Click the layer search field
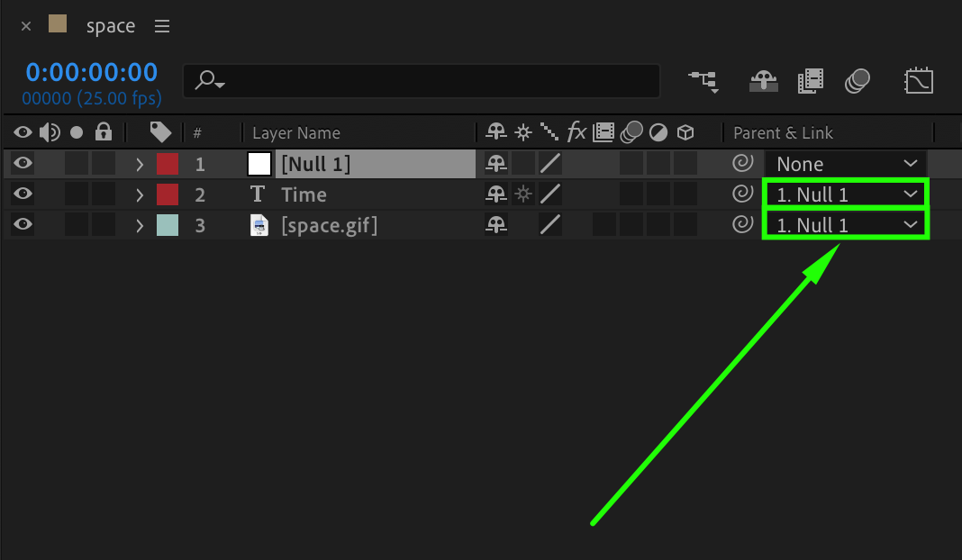The width and height of the screenshot is (962, 560). pos(432,81)
